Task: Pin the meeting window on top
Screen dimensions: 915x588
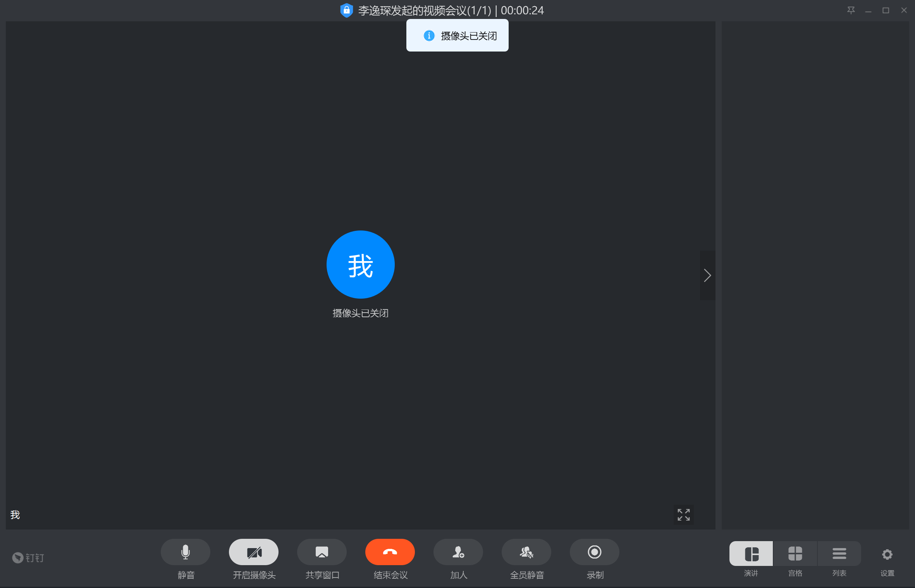Action: click(x=851, y=10)
